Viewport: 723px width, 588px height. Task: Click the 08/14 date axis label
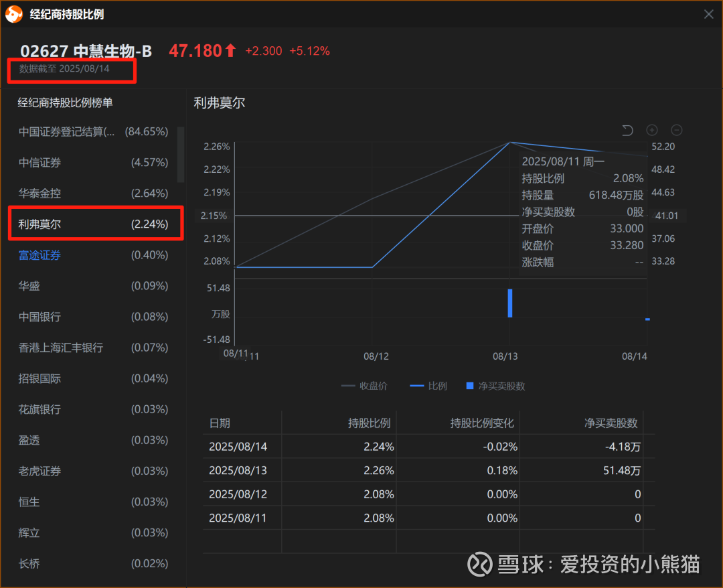coord(635,356)
